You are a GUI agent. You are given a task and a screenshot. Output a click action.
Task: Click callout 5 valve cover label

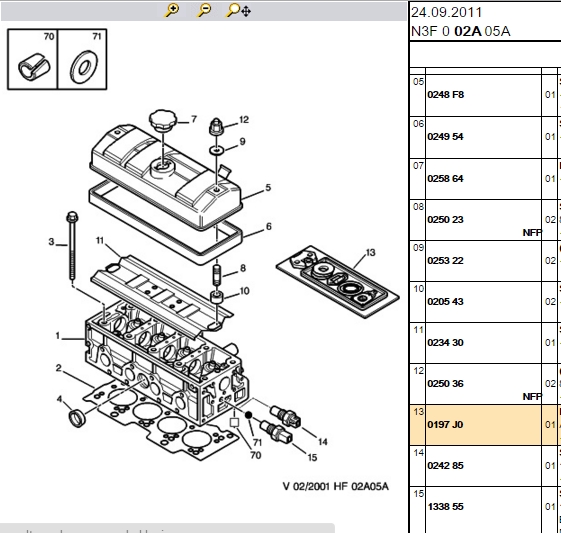(268, 188)
